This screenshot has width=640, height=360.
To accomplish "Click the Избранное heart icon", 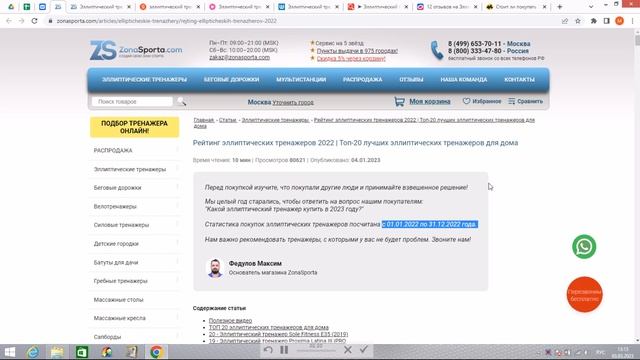I will click(x=466, y=101).
